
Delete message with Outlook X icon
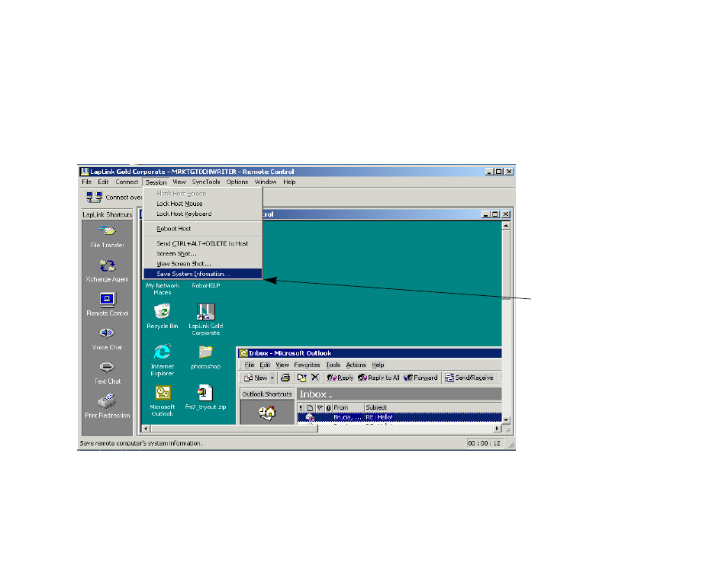(315, 378)
